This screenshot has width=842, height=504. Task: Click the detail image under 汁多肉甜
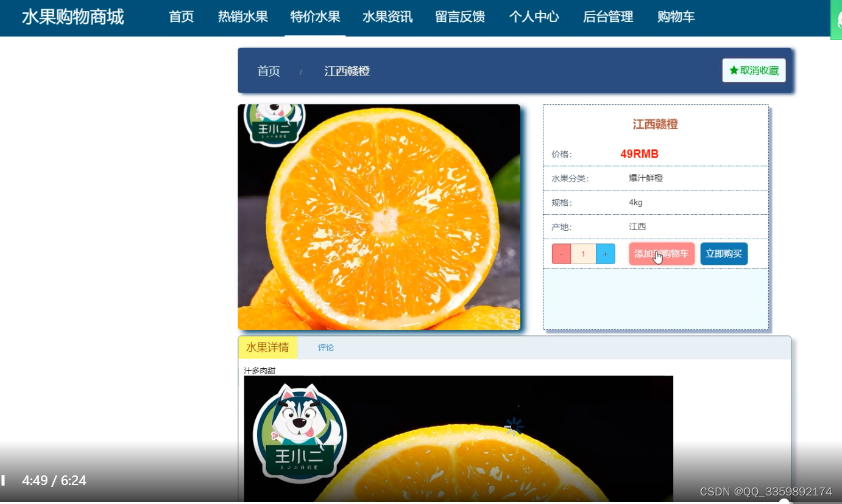pyautogui.click(x=458, y=439)
